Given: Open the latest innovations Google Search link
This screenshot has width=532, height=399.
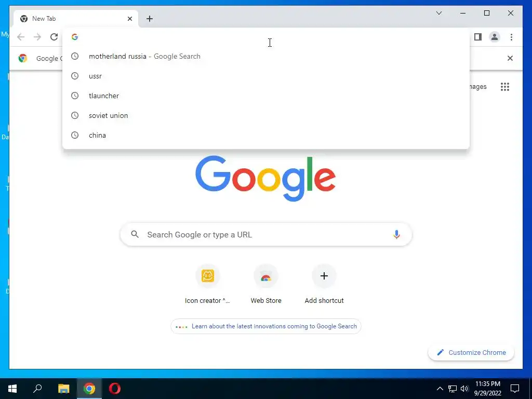Looking at the screenshot, I should 266,326.
